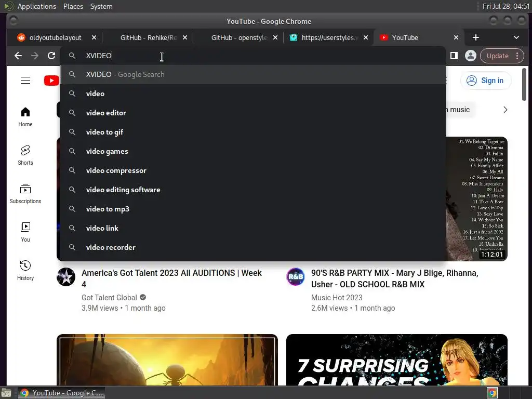Image resolution: width=532 pixels, height=399 pixels.
Task: Click the show desktop icon in taskbar
Action: (6, 393)
